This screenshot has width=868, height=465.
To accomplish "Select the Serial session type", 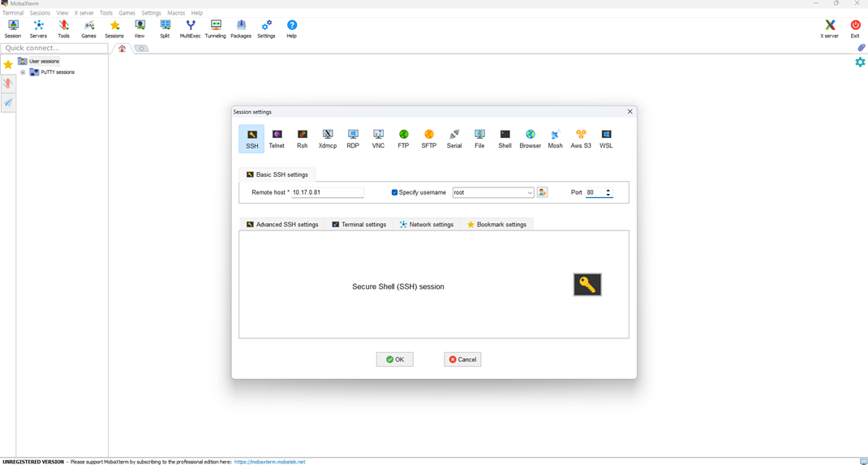I will pos(454,139).
